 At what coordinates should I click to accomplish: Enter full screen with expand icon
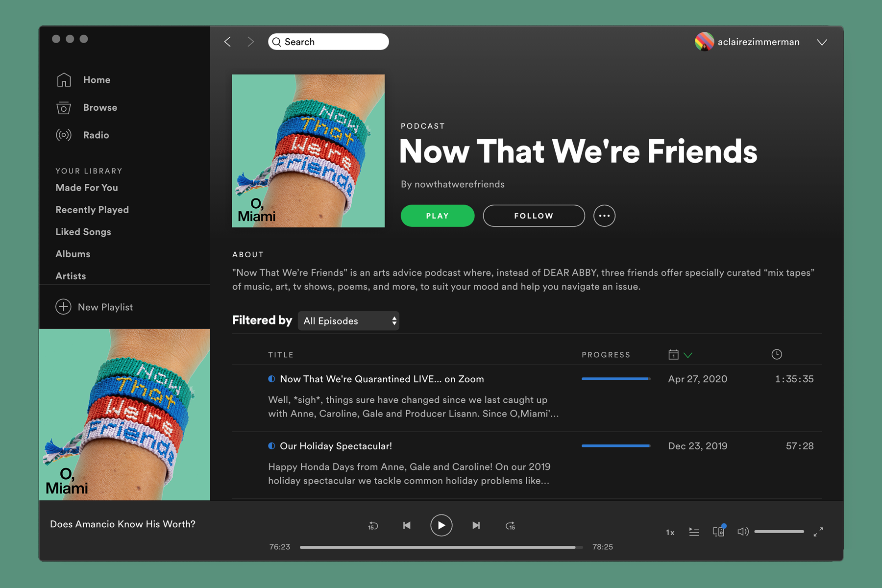click(x=818, y=532)
